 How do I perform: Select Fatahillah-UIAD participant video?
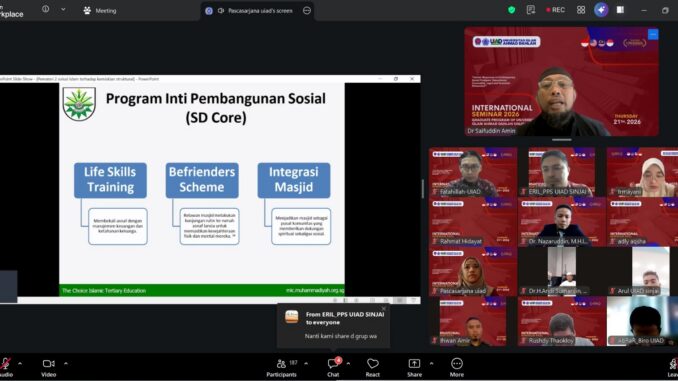tap(473, 172)
